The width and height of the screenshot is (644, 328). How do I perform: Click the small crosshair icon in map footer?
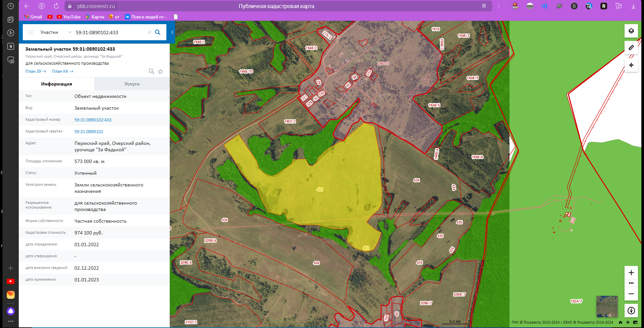pyautogui.click(x=628, y=322)
